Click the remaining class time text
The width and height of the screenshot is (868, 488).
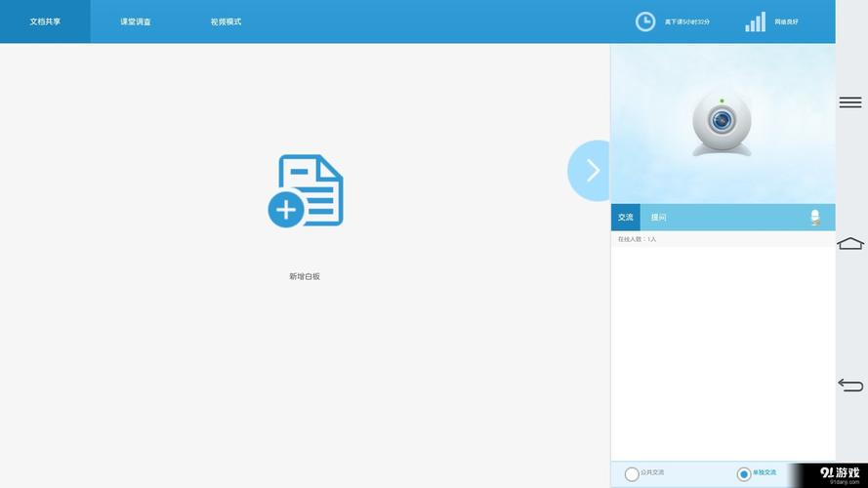(687, 22)
